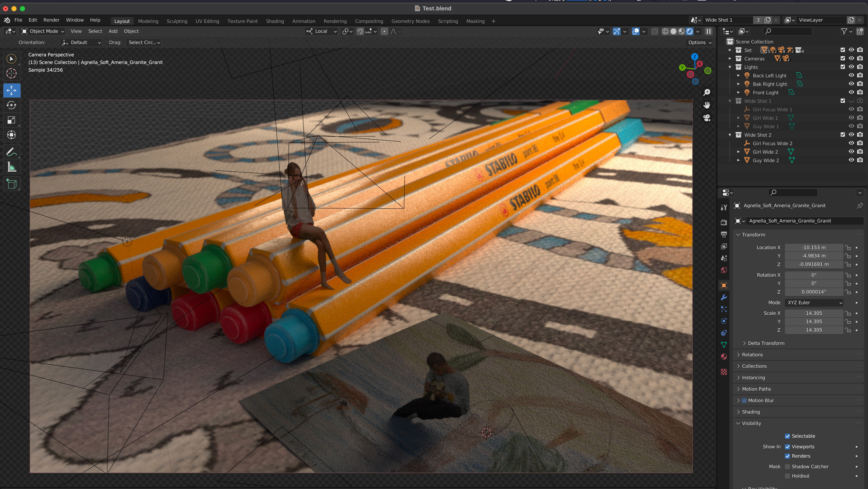Enable the Shadow Catcher checkbox
This screenshot has width=868, height=489.
787,467
